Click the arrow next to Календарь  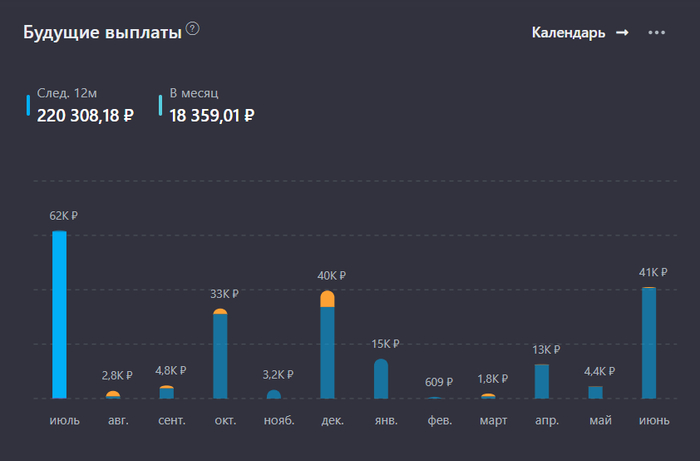click(622, 33)
